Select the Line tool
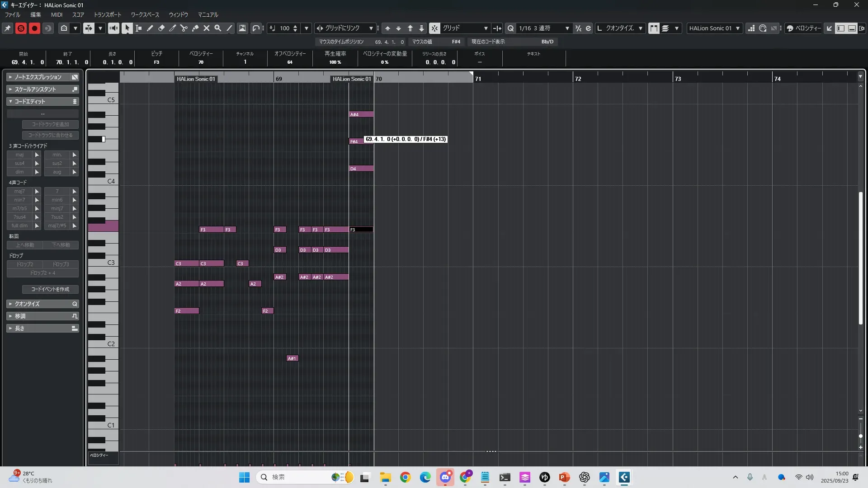This screenshot has height=488, width=868. click(229, 28)
